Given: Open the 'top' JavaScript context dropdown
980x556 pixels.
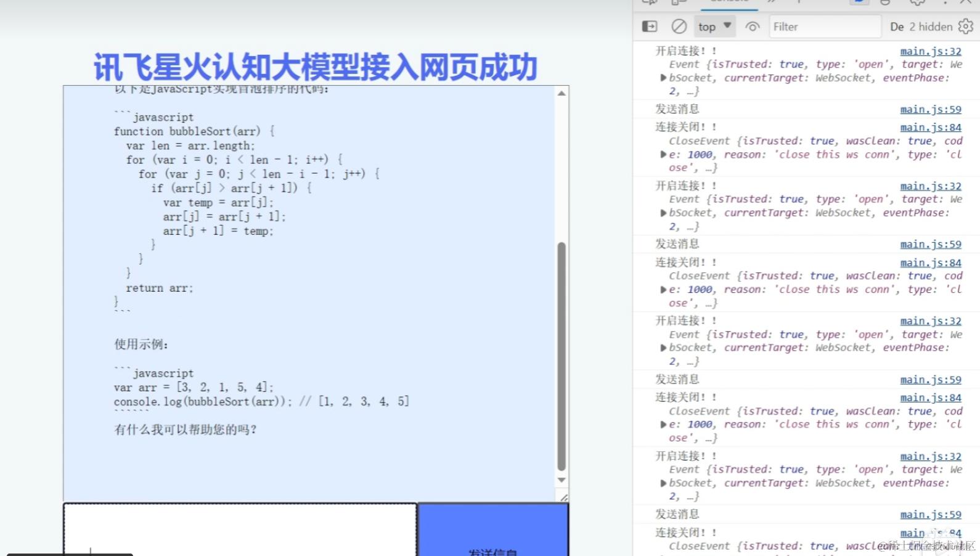Looking at the screenshot, I should coord(714,27).
